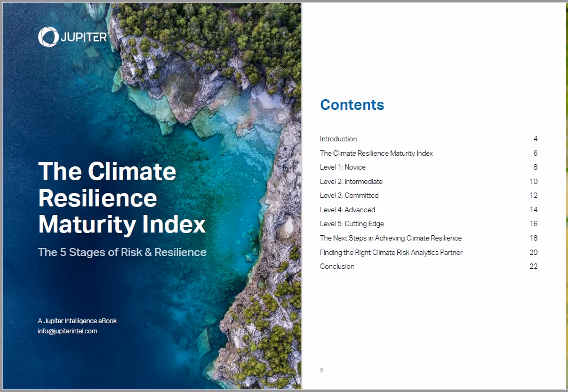The height and width of the screenshot is (392, 568).
Task: Click the Jupiter logo on the cover
Action: pos(73,37)
